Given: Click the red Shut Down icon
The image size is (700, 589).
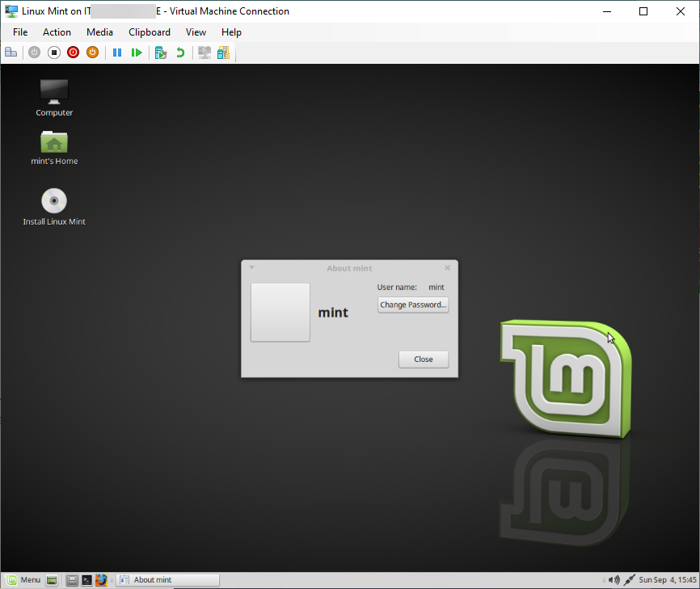Looking at the screenshot, I should coord(74,53).
